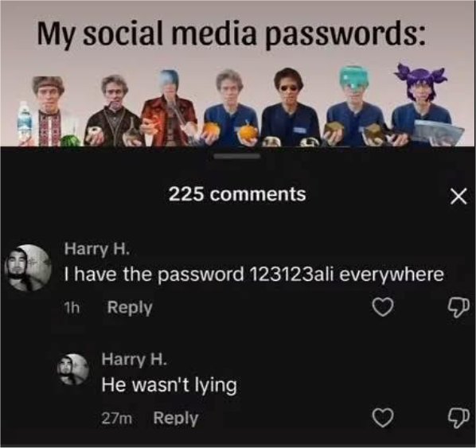Select the "225 comments" header
This screenshot has width=476, height=448.
pos(237,194)
